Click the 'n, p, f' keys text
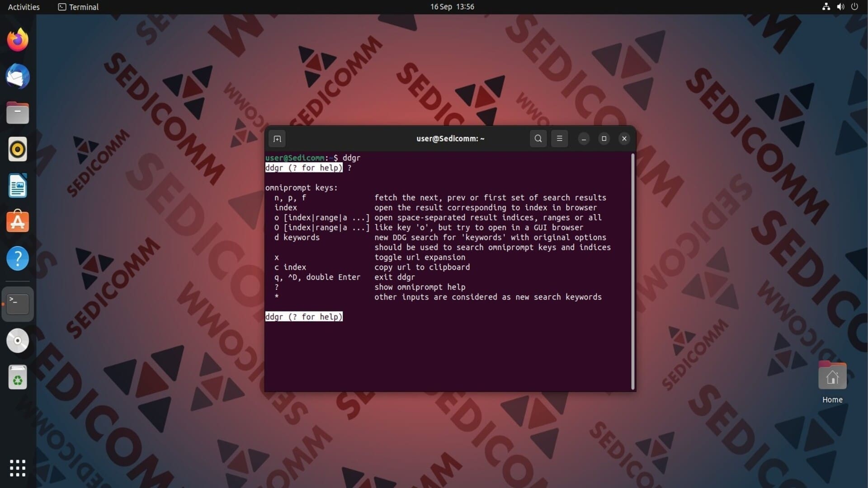This screenshot has height=488, width=868. [290, 197]
